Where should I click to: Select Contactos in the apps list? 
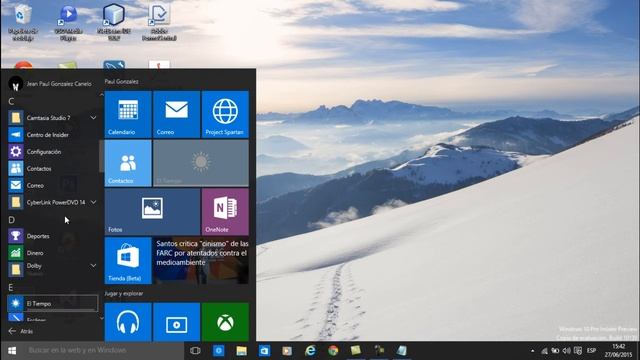pos(52,168)
